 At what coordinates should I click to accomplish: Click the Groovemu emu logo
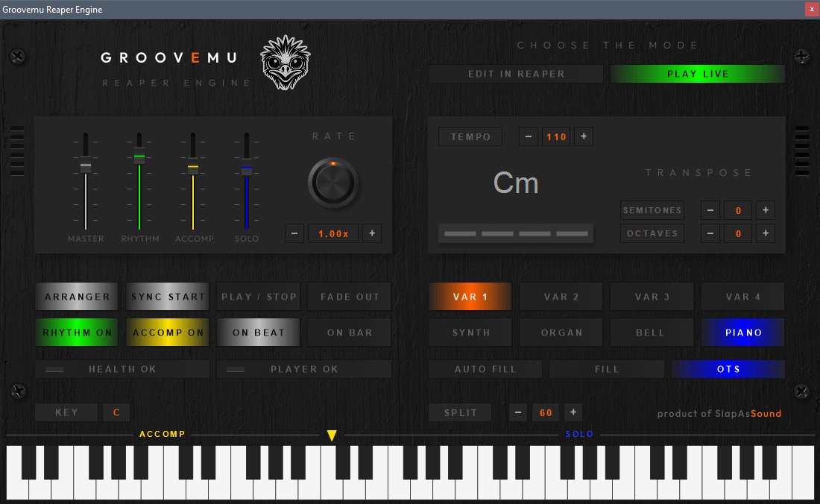286,63
